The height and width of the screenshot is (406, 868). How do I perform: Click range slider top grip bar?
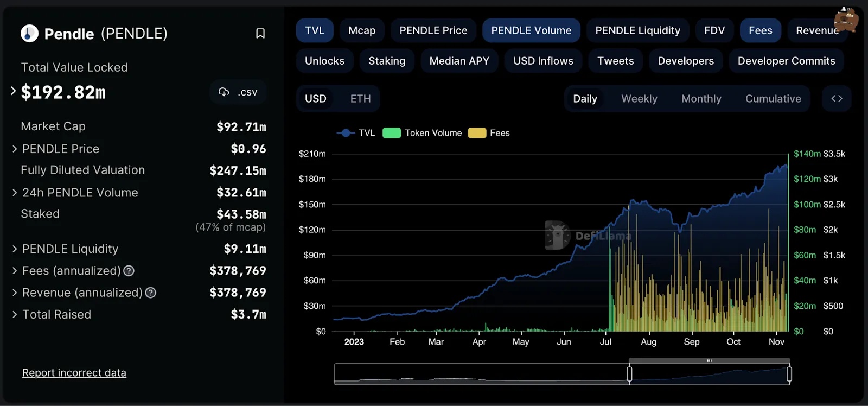[x=709, y=361]
